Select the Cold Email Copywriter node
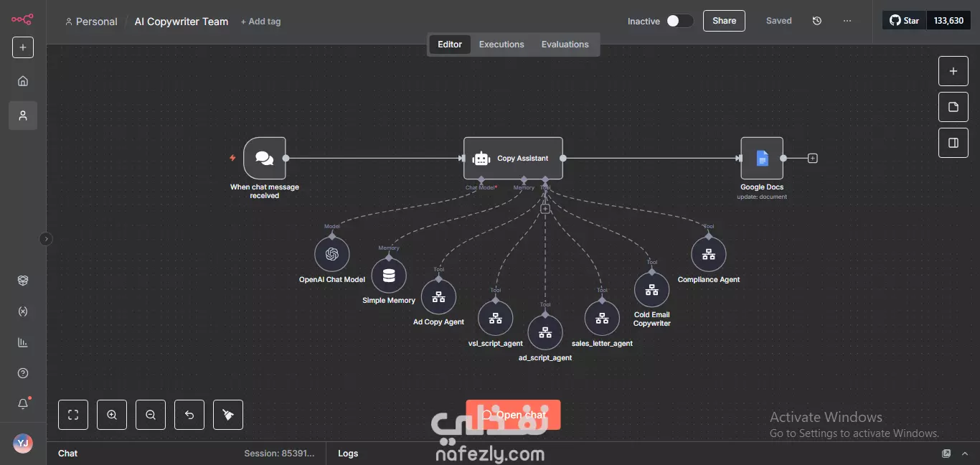Viewport: 980px width, 465px height. point(651,290)
